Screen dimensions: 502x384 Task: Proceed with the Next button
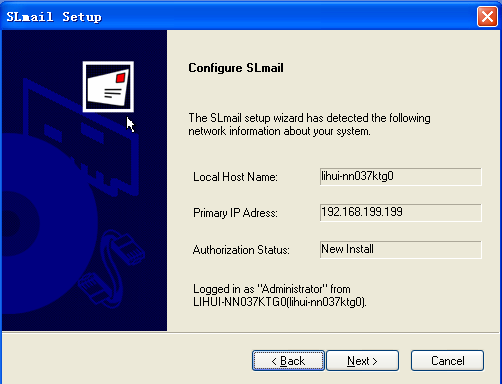(362, 360)
